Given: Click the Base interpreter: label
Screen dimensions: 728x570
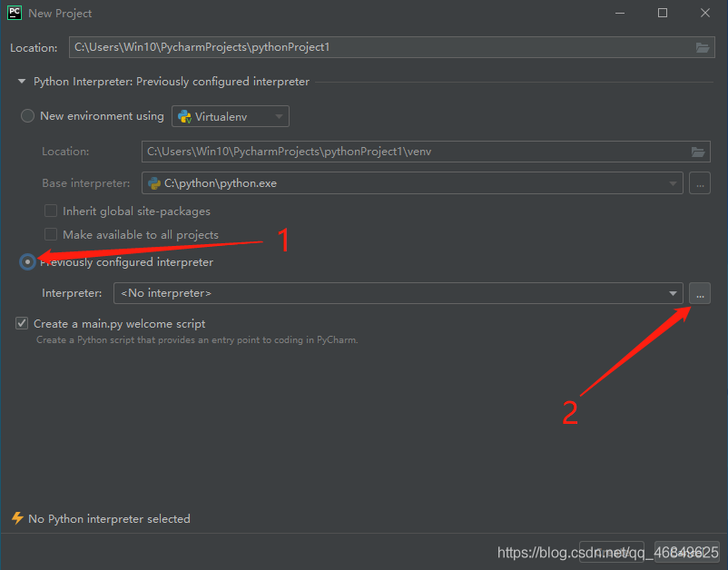Looking at the screenshot, I should [86, 183].
